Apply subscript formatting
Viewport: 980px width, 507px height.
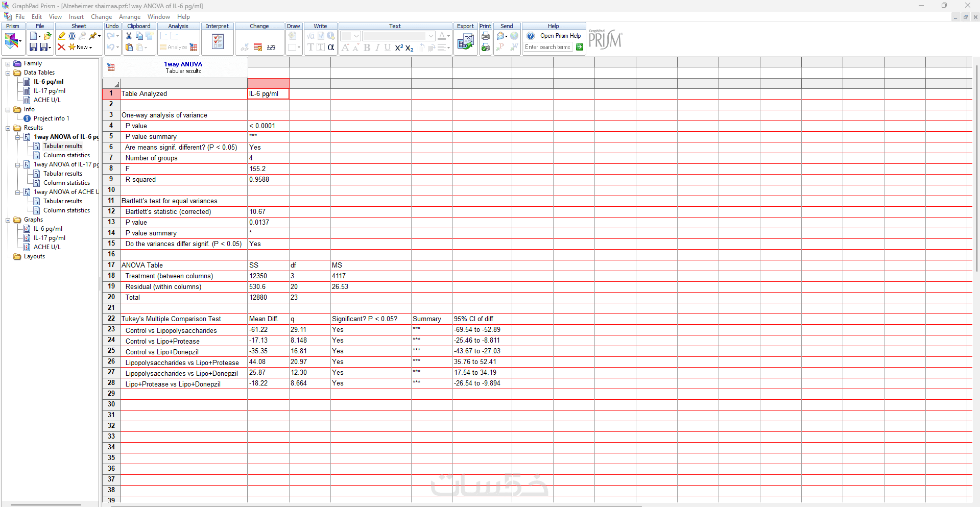tap(410, 48)
